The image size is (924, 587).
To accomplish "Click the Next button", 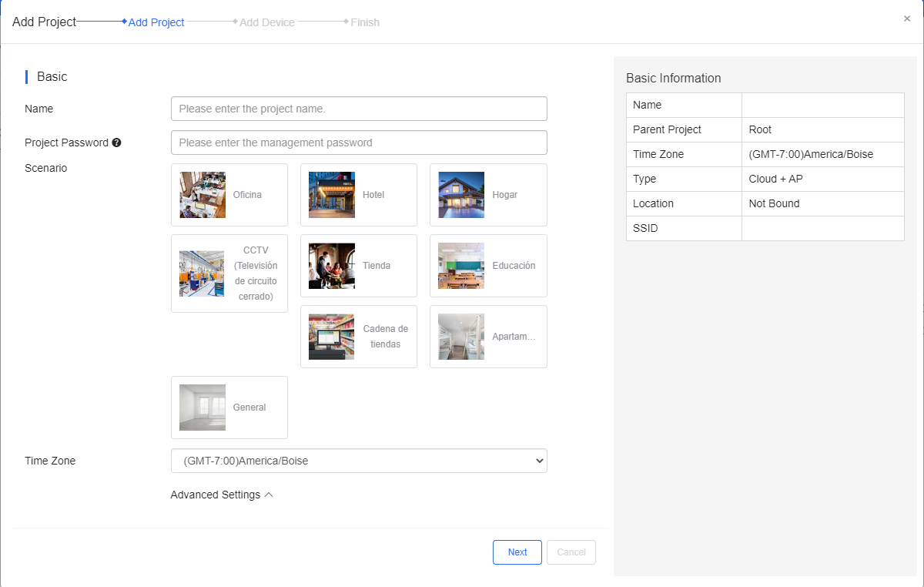I will click(x=517, y=552).
